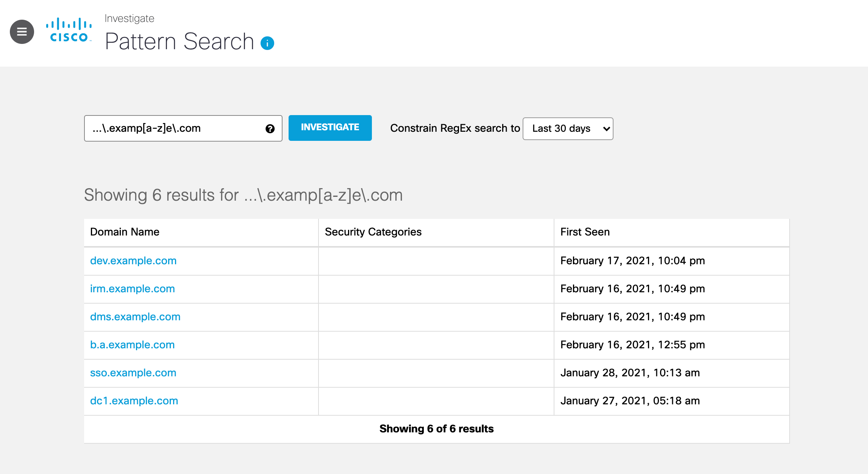This screenshot has height=474, width=868.
Task: Click the info icon beside Pattern Search
Action: click(x=267, y=43)
